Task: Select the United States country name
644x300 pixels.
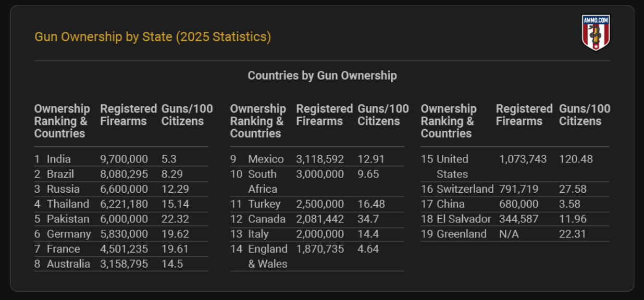Action: coord(452,166)
